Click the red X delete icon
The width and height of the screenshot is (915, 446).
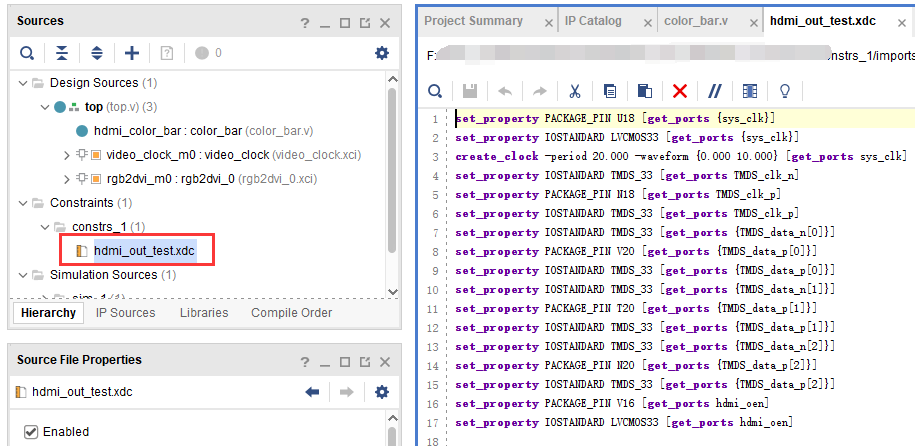click(680, 91)
